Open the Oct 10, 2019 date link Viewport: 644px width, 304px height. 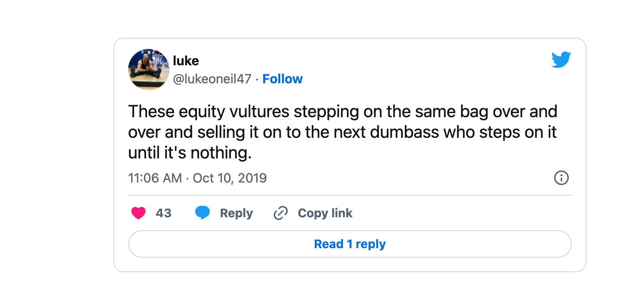(230, 178)
